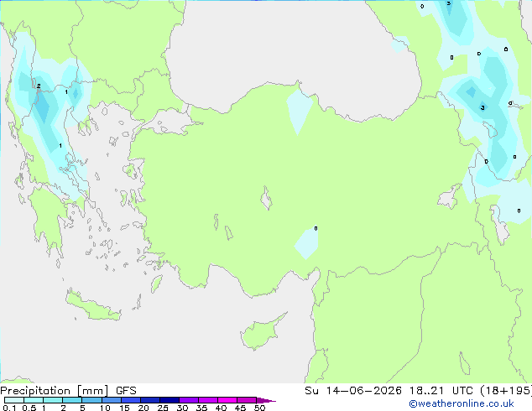532x411 pixels.
Task: Click the map value "3" in the Caucasus
Action: tap(482, 108)
